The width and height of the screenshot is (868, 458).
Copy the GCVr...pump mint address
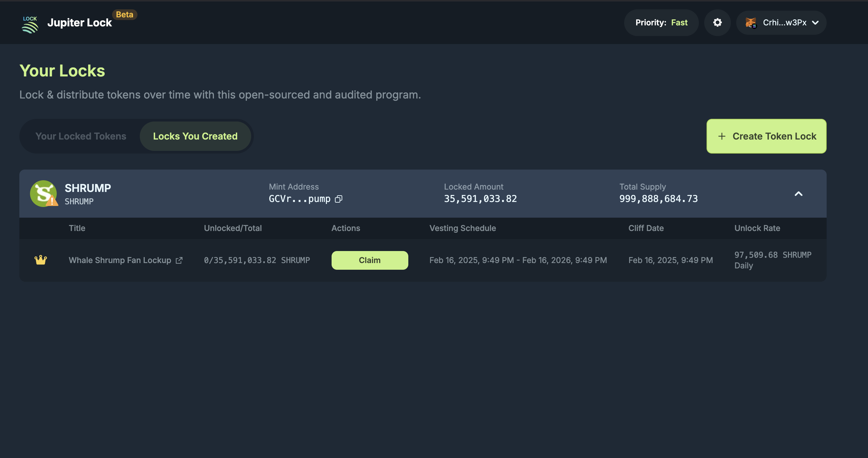[339, 199]
